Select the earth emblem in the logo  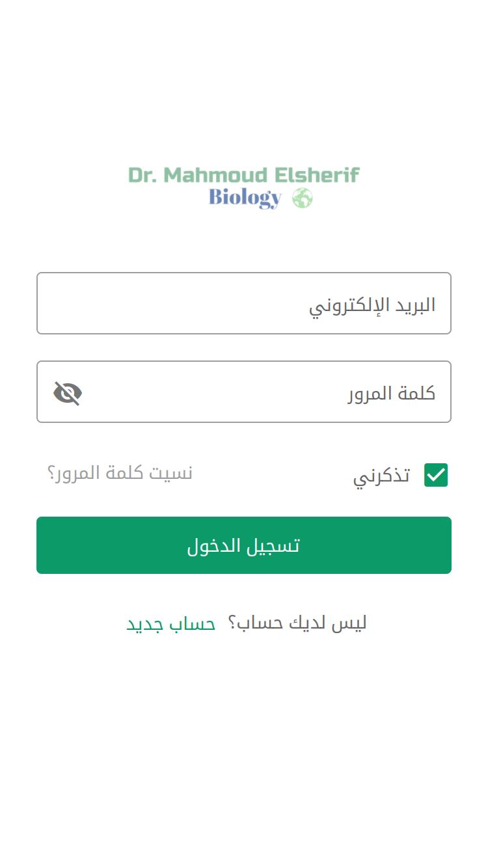click(302, 198)
